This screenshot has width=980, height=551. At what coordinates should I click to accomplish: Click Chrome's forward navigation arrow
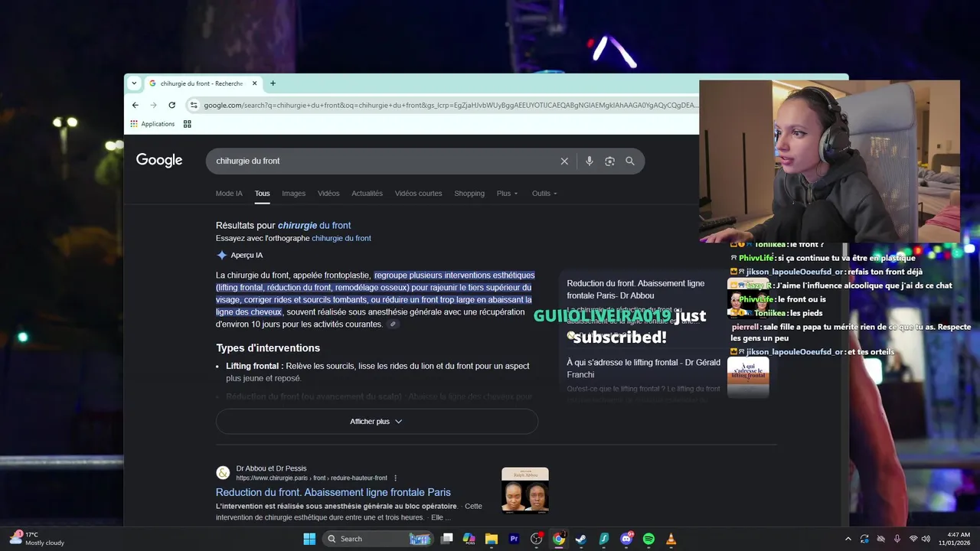(x=153, y=105)
